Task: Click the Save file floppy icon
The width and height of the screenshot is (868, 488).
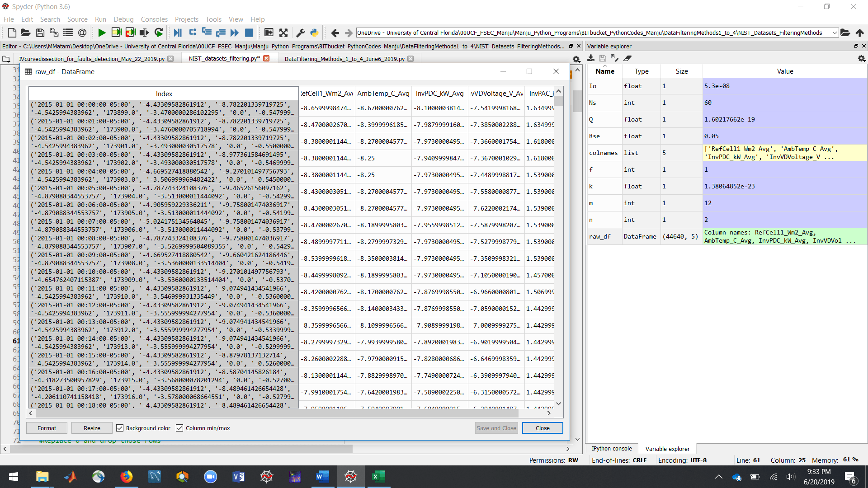Action: [x=40, y=33]
